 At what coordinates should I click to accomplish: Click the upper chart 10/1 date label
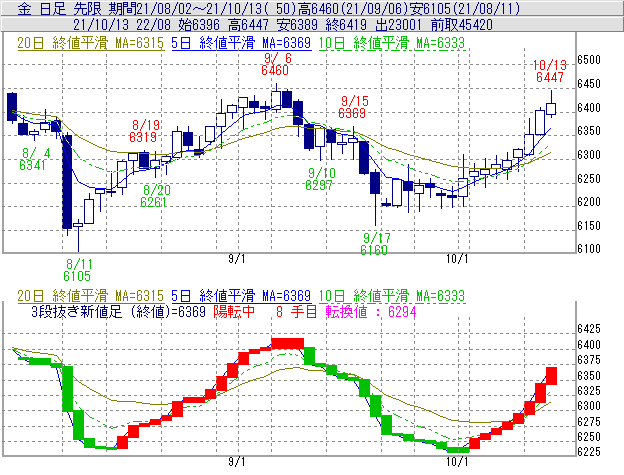(457, 259)
